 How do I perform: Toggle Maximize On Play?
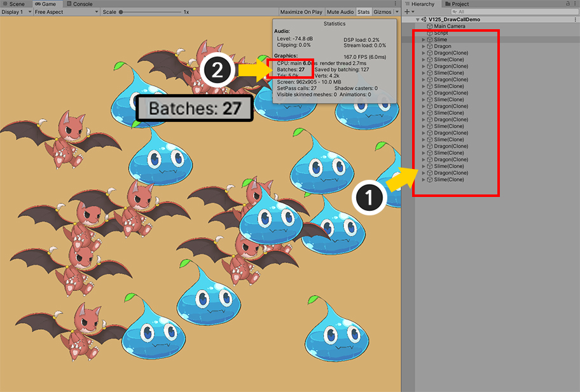(x=301, y=12)
